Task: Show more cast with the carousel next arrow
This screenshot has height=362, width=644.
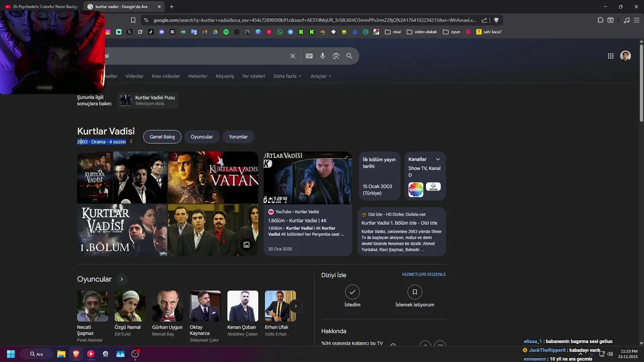Action: [296, 306]
